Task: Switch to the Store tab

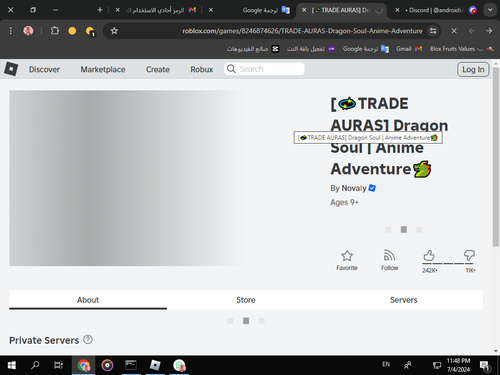Action: [246, 300]
